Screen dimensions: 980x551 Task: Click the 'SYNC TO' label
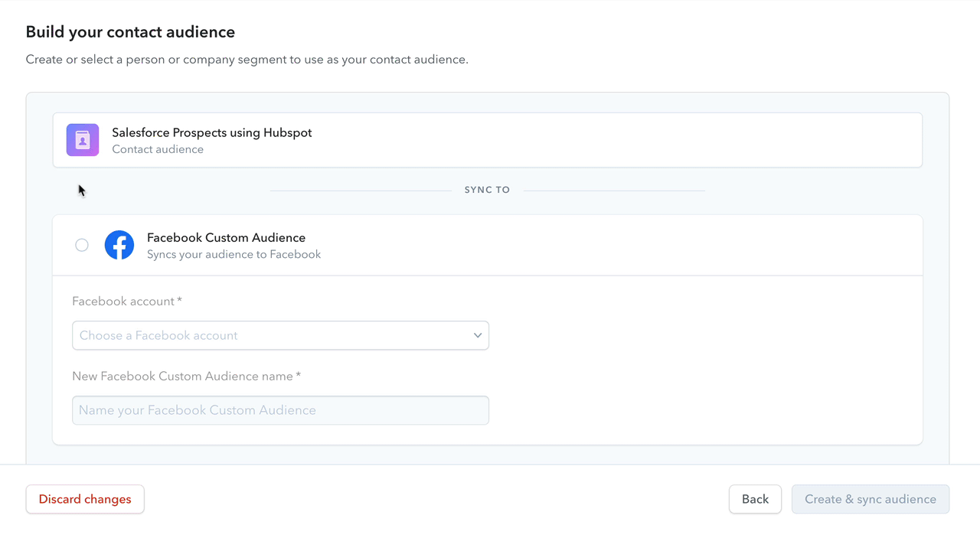coord(487,190)
